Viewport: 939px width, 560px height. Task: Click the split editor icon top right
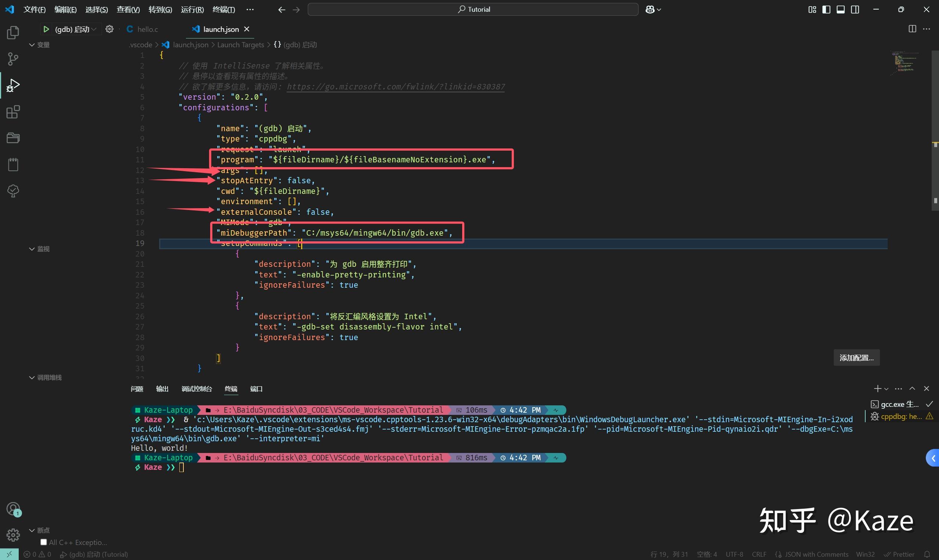913,29
